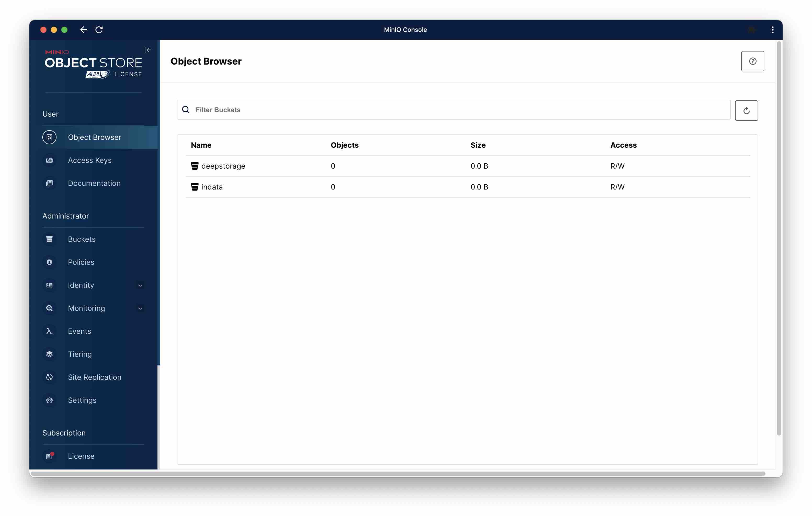Click the Object Browser icon in sidebar
Screen dimensions: 812x516
tap(49, 137)
